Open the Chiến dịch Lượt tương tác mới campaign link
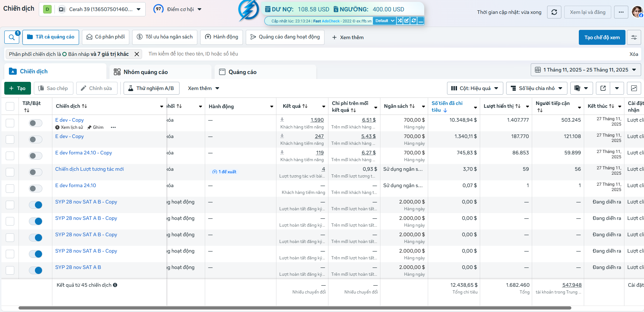Image resolution: width=644 pixels, height=312 pixels. [89, 169]
